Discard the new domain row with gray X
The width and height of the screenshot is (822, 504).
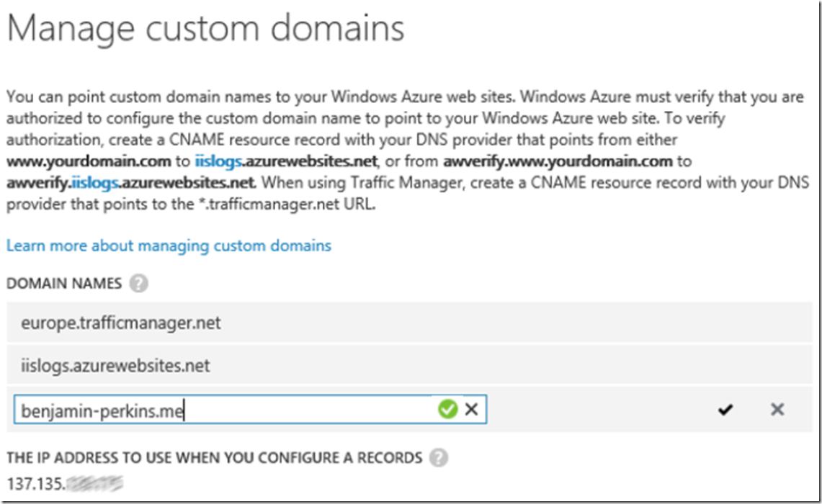777,409
